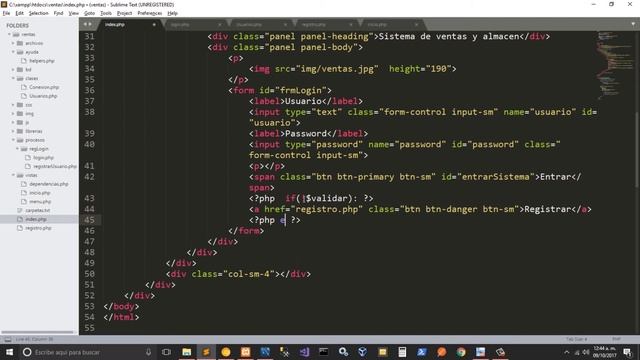Open the panel switcher icon in status bar
This screenshot has width=640, height=360.
8,339
